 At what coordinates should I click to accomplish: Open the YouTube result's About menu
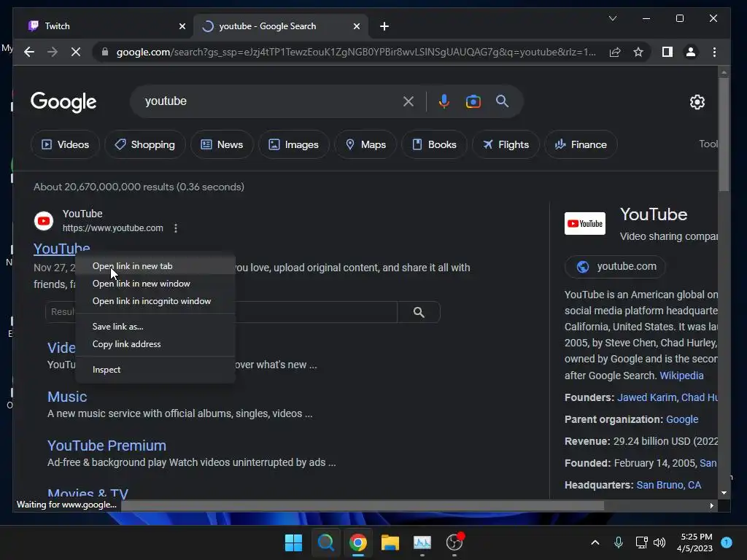(x=176, y=228)
